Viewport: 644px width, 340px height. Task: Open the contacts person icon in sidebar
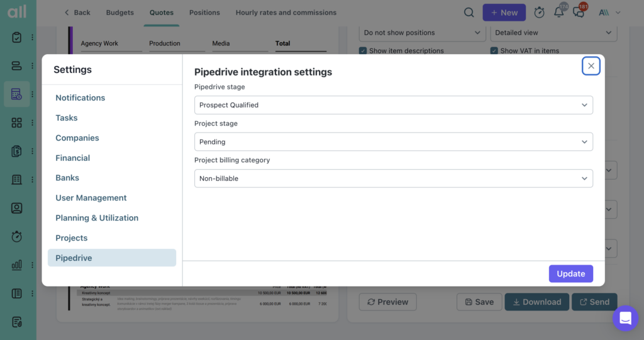(x=16, y=208)
